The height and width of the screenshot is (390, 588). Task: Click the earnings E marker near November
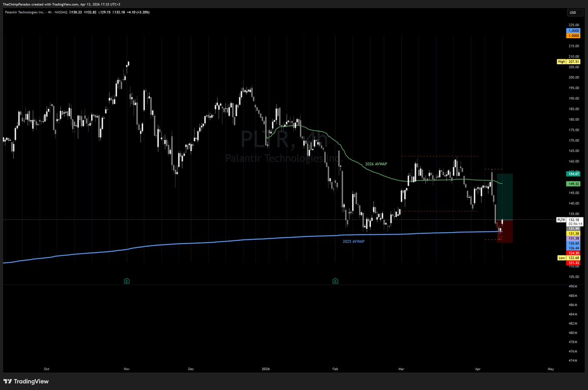pos(126,281)
